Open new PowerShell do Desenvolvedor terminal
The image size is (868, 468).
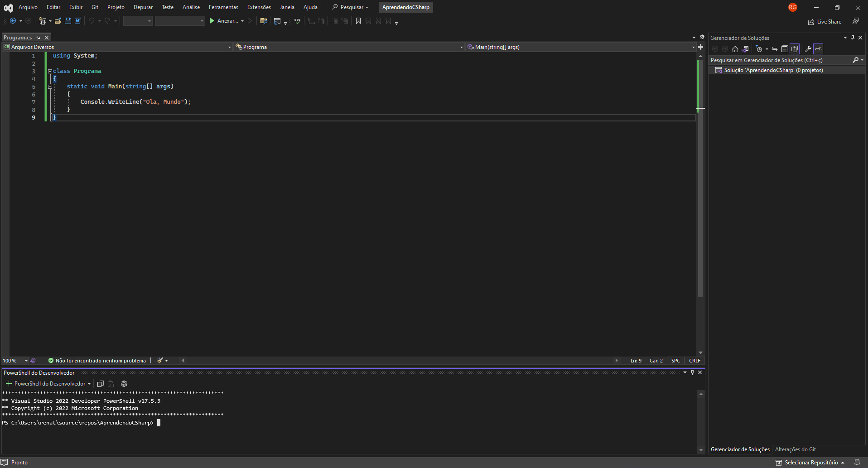tap(45, 384)
